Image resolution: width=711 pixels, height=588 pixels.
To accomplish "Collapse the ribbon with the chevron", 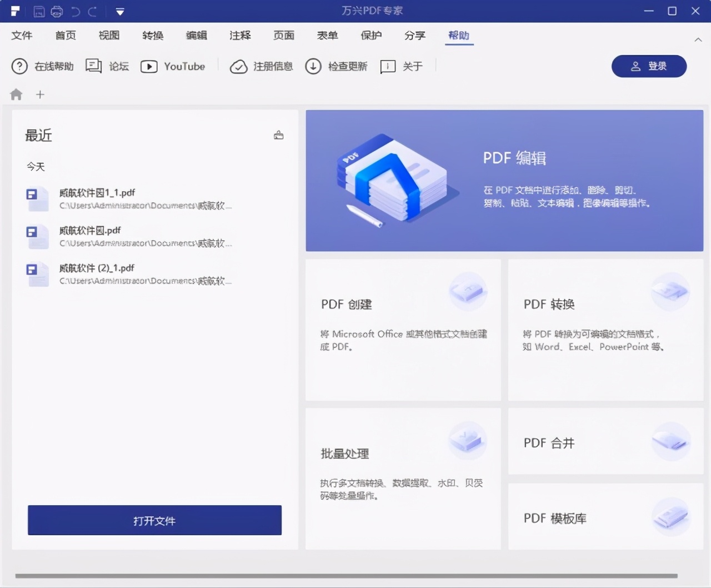I will (x=698, y=39).
